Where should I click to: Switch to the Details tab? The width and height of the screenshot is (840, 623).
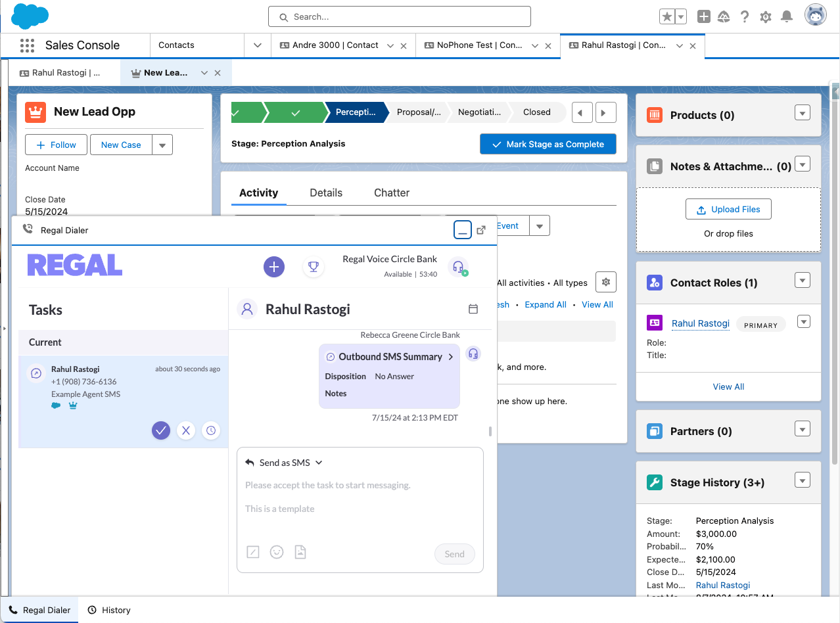[326, 193]
